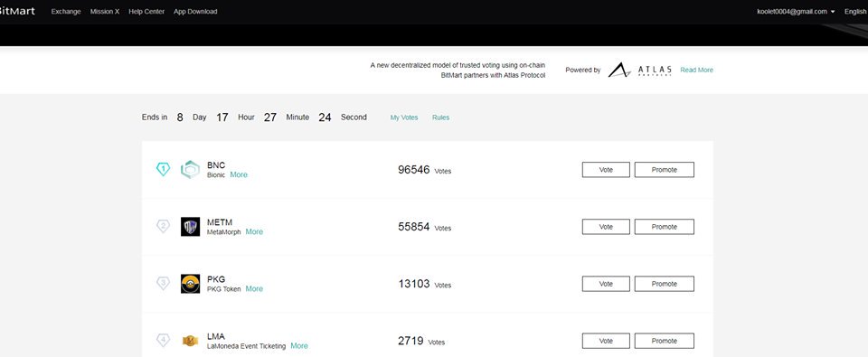Click the Powered by label
Viewport: 868px width, 357px height.
pyautogui.click(x=583, y=70)
